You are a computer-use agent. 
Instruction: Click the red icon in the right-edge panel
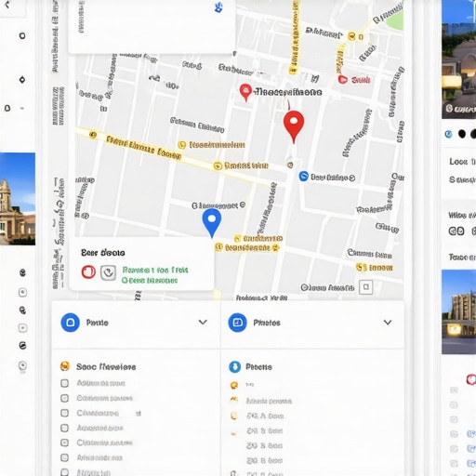click(471, 379)
